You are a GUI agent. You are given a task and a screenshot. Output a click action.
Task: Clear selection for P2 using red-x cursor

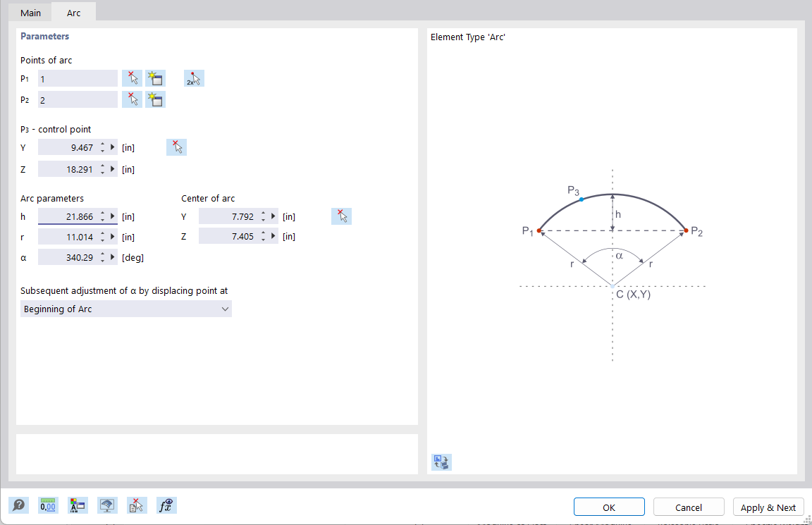pyautogui.click(x=132, y=99)
